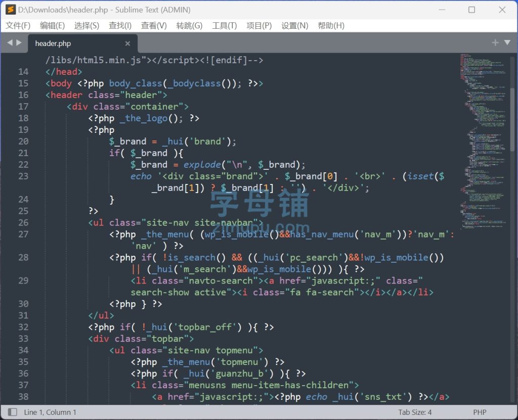Viewport: 518px width, 420px height.
Task: Toggle the sidebar from status bar icon
Action: coord(12,412)
